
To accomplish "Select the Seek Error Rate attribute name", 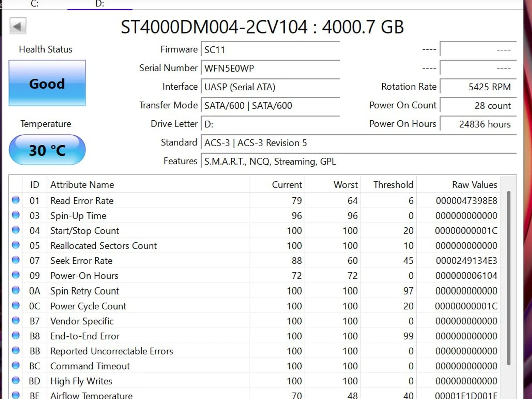I will [x=81, y=261].
